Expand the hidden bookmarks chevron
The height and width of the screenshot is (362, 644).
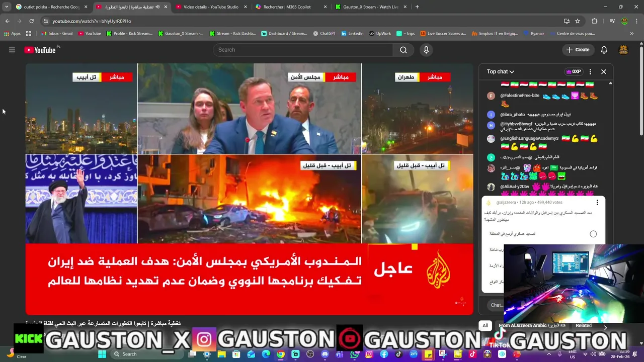632,34
